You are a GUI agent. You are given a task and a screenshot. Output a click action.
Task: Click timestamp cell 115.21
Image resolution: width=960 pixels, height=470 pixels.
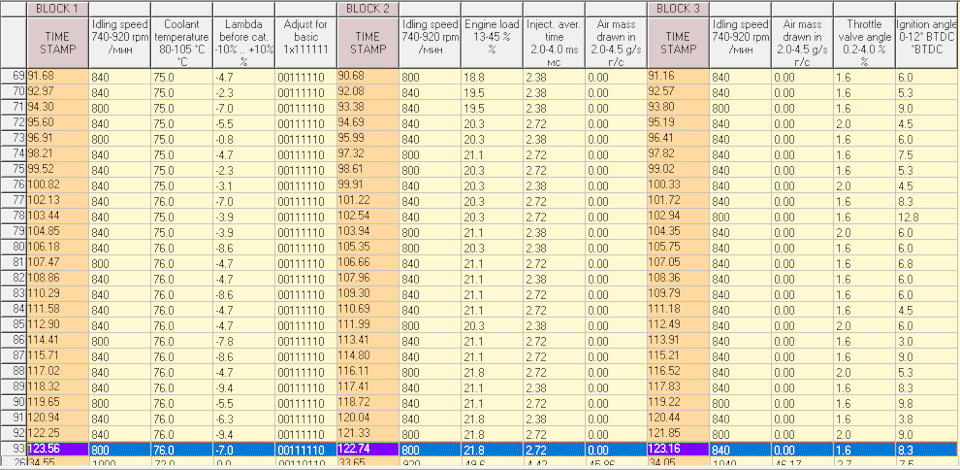[x=678, y=356]
